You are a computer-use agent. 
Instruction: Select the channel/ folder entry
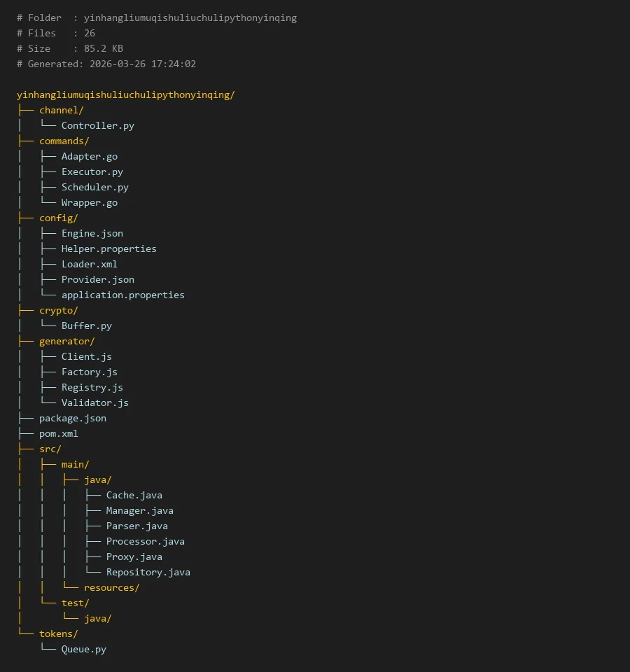coord(61,110)
